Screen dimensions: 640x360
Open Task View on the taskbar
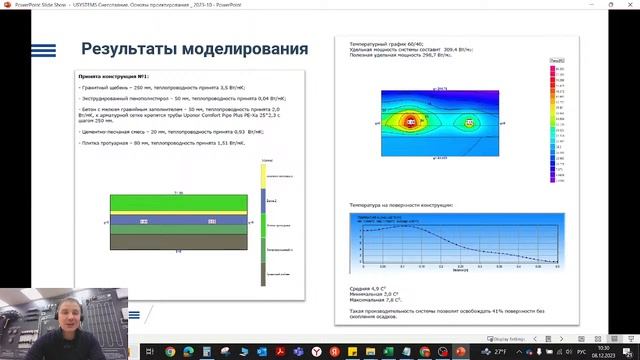coord(149,351)
